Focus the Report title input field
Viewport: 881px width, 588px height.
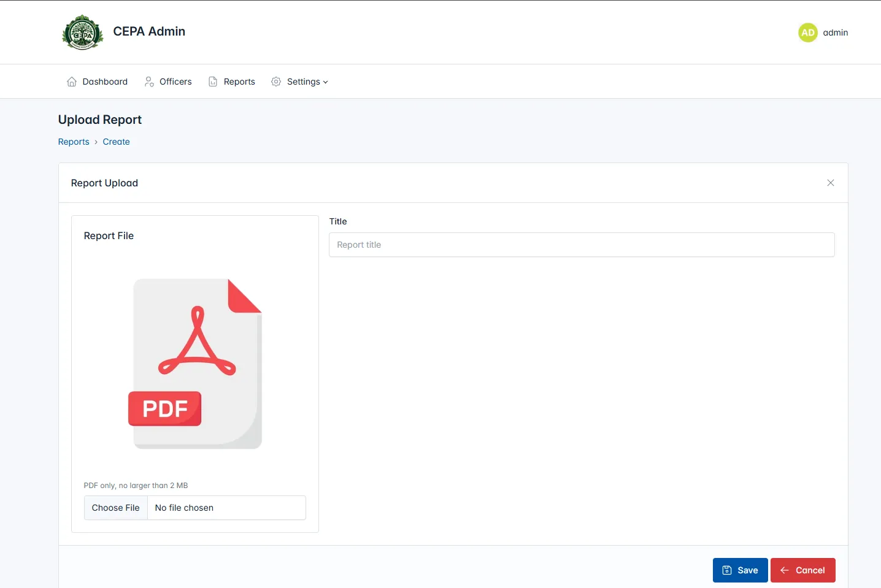pos(581,245)
